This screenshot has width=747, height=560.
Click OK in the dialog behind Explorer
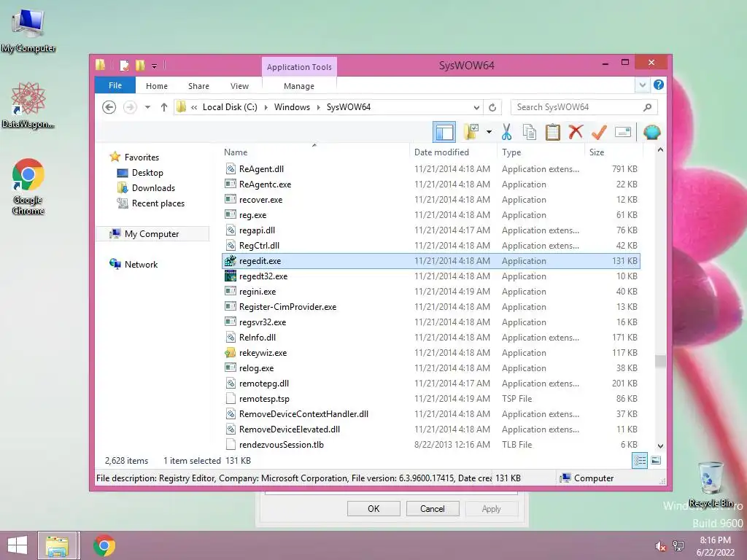pyautogui.click(x=373, y=508)
